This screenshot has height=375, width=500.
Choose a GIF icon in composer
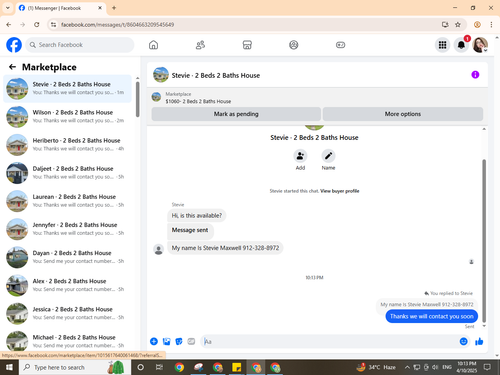(191, 341)
